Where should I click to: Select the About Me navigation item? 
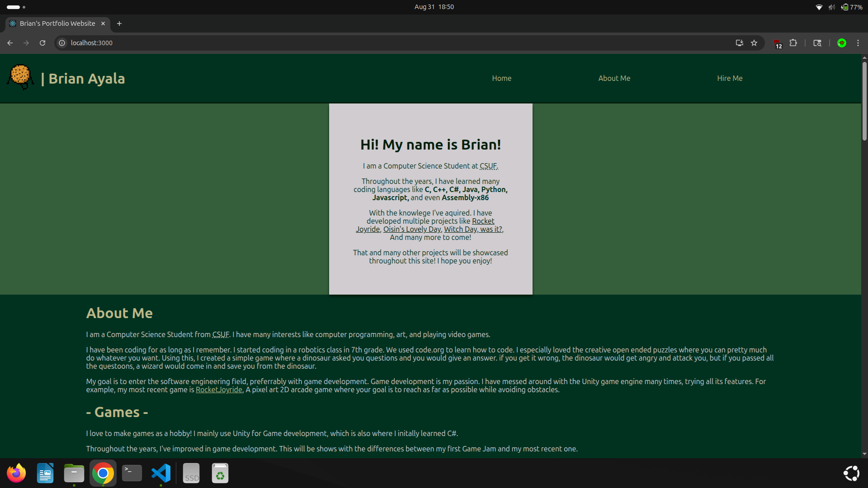[613, 78]
